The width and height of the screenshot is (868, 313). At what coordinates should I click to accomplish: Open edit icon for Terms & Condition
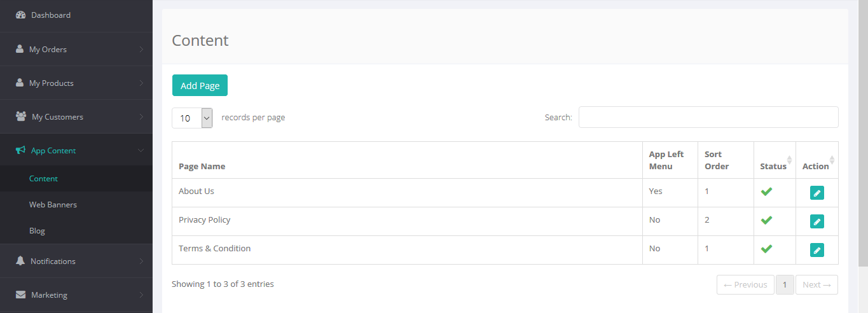coord(816,250)
